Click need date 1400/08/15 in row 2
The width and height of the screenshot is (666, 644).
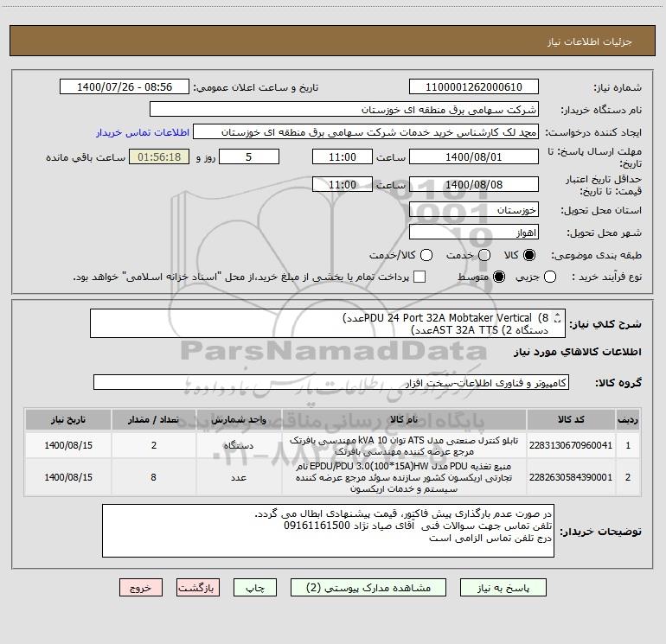[68, 477]
